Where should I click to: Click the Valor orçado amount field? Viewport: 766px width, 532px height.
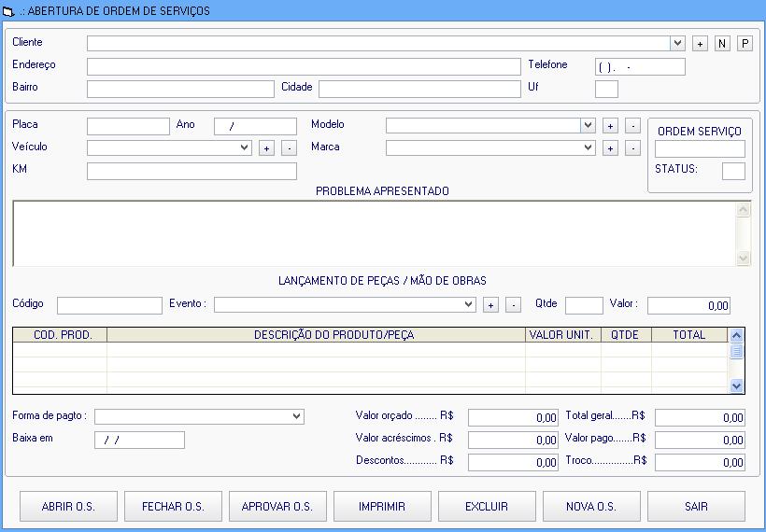(x=513, y=418)
